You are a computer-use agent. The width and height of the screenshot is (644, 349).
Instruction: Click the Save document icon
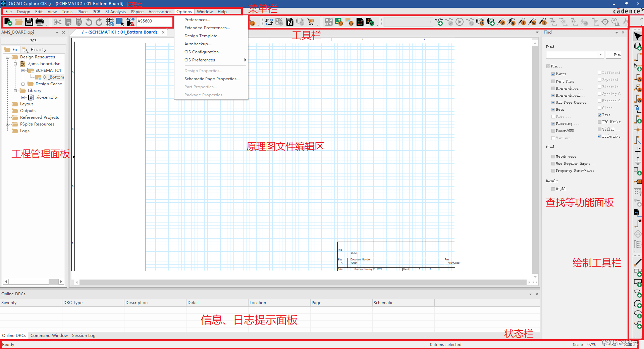(29, 22)
